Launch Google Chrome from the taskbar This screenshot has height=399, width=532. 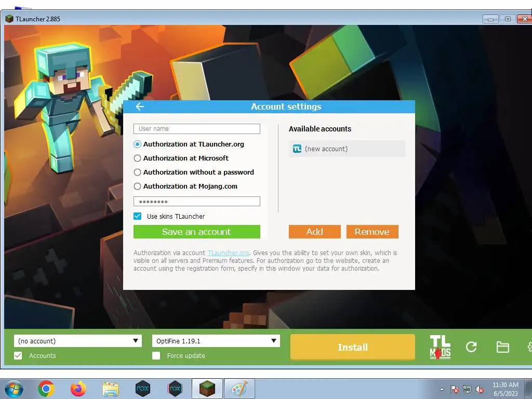[x=46, y=389]
